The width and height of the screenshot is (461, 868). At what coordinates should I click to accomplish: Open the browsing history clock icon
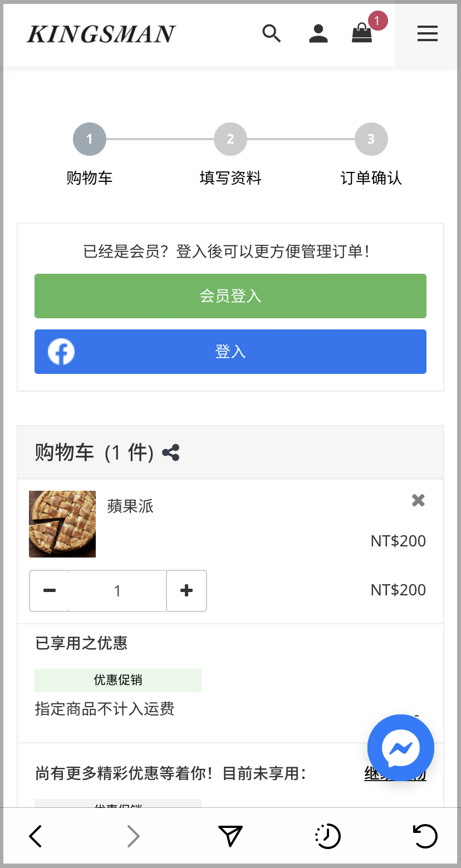(x=328, y=836)
